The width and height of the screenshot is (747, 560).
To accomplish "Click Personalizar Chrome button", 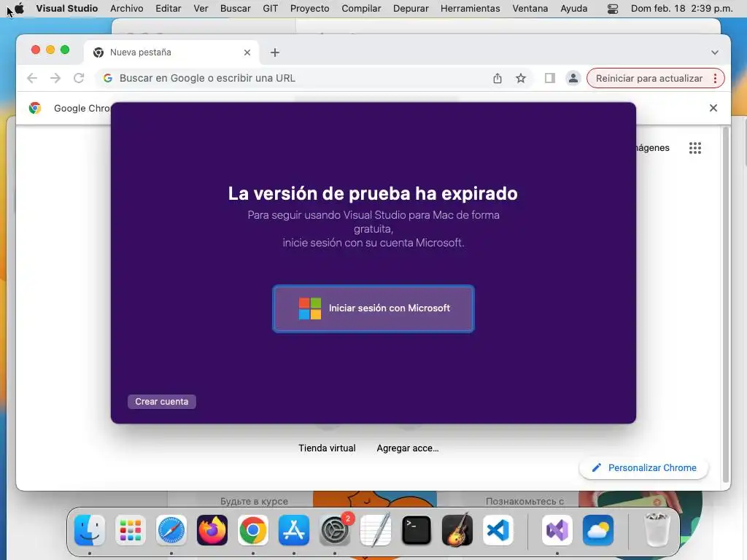I will point(644,467).
